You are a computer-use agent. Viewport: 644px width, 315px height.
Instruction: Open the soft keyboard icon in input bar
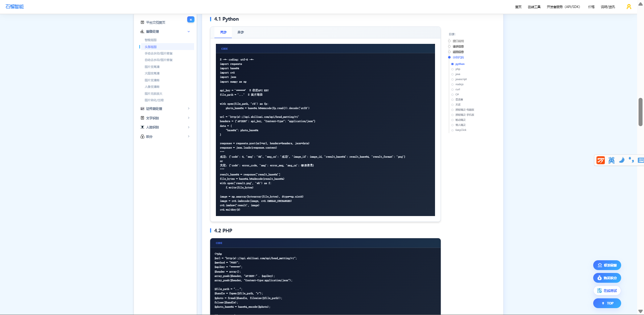(641, 160)
